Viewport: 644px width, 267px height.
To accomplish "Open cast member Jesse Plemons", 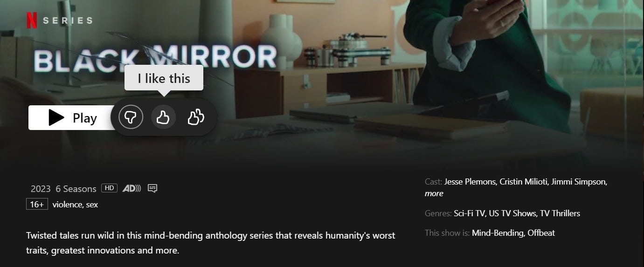I will click(470, 182).
